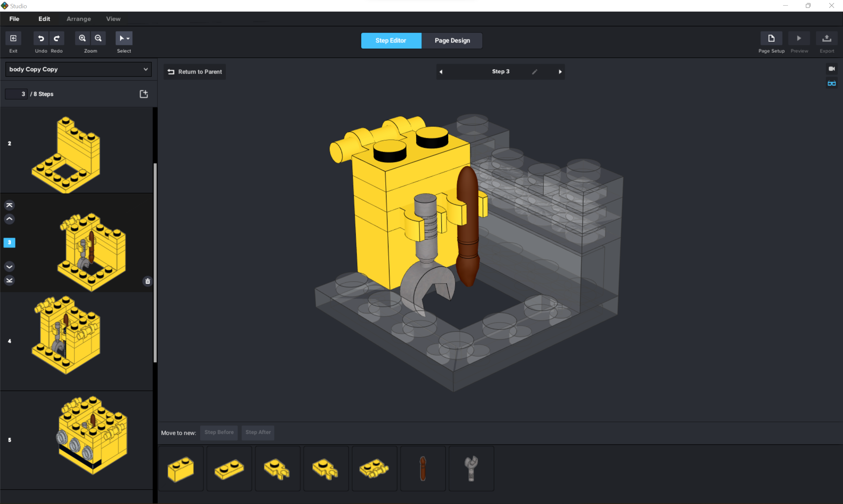The image size is (843, 504).
Task: Redo the last action
Action: click(57, 39)
